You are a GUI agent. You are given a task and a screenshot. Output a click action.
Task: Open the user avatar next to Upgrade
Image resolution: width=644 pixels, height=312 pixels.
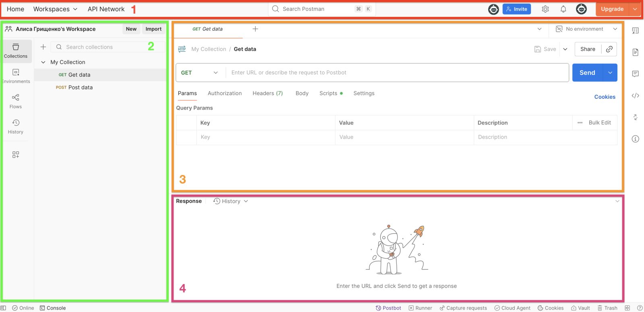tap(581, 9)
